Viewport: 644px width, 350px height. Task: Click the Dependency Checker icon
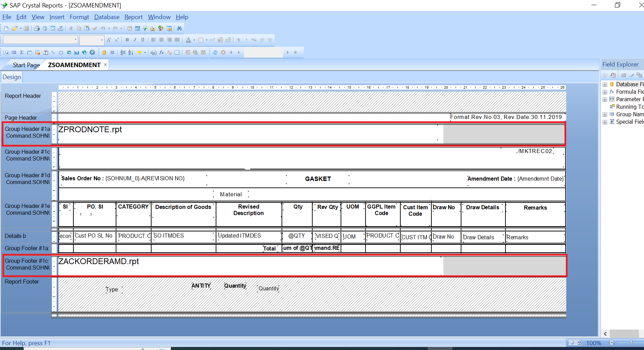(x=161, y=28)
